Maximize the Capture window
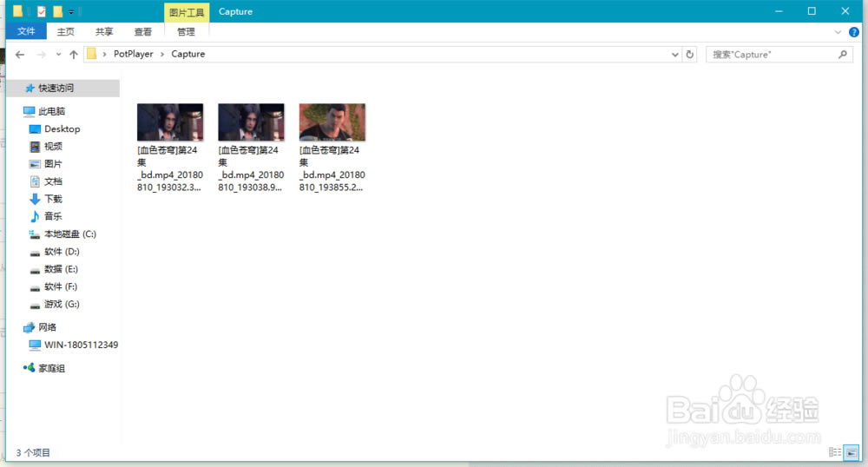The height and width of the screenshot is (467, 868). pos(812,11)
